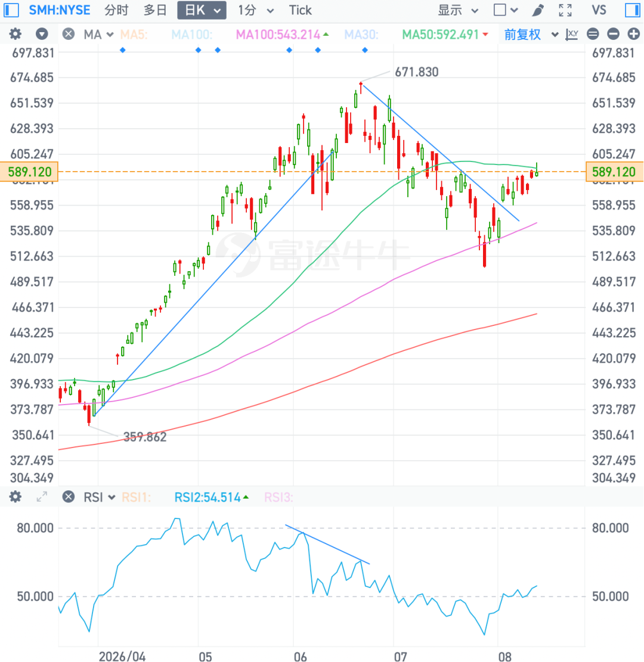
Task: Toggle the MA50:592.491 line
Action: point(445,35)
